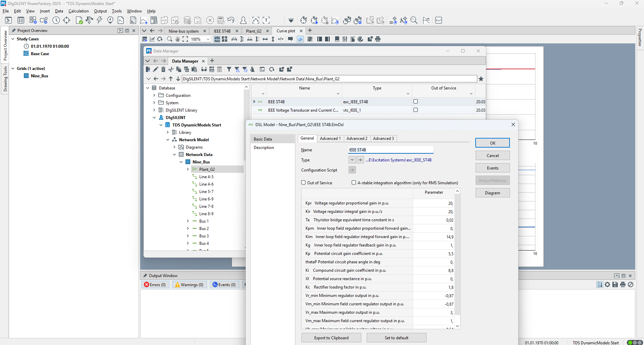Image resolution: width=644 pixels, height=345 pixels.
Task: Mark the DSL model Out of Service
Action: pyautogui.click(x=304, y=183)
